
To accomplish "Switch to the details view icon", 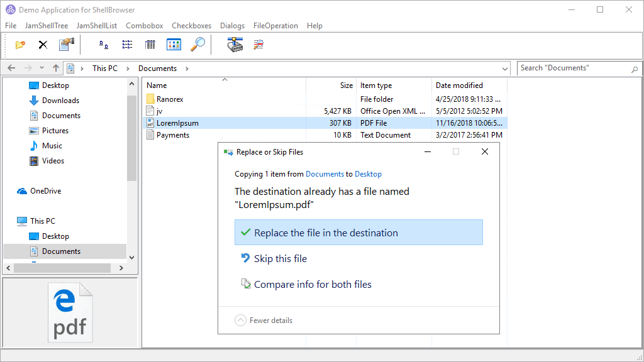I will click(150, 45).
